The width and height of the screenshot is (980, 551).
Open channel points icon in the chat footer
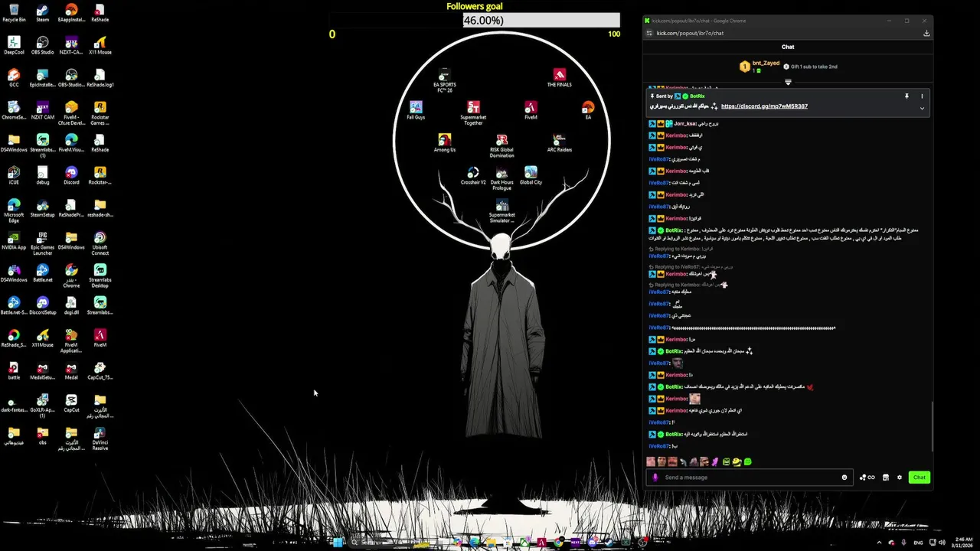point(867,478)
